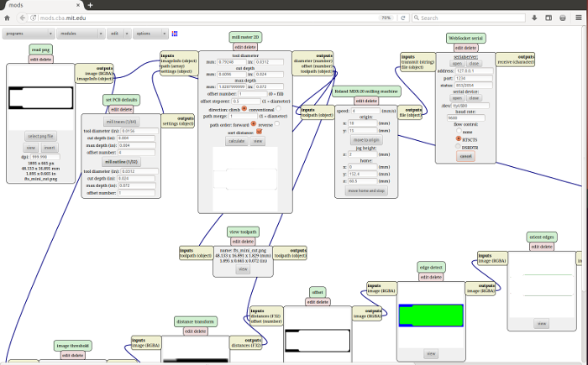Open the modules dropdown
Screen dimensions: 588x365
(x=81, y=34)
